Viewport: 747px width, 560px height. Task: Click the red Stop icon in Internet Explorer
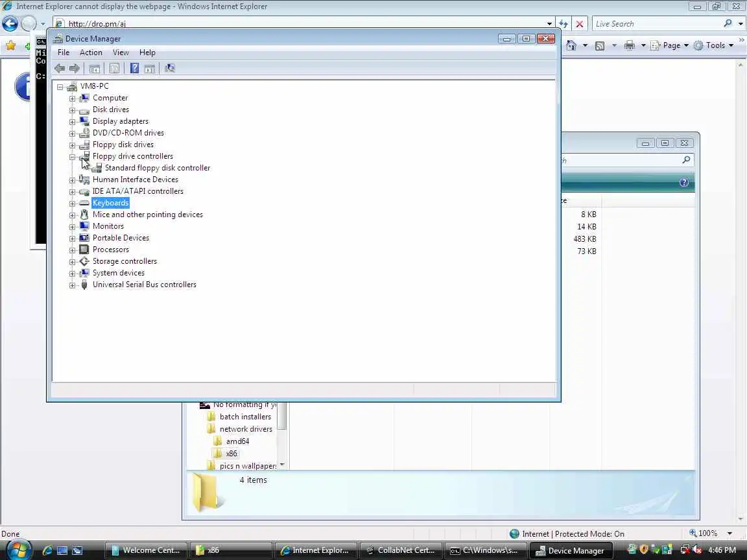click(579, 23)
